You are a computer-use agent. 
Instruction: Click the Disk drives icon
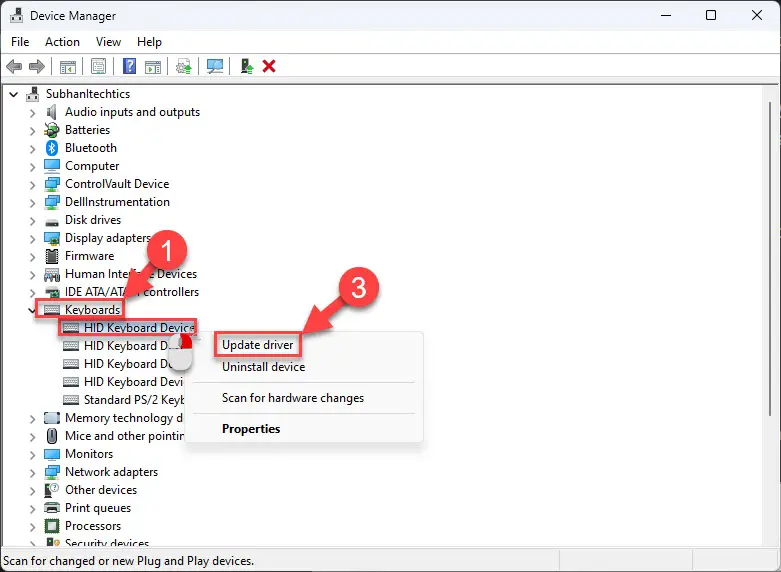(x=52, y=221)
